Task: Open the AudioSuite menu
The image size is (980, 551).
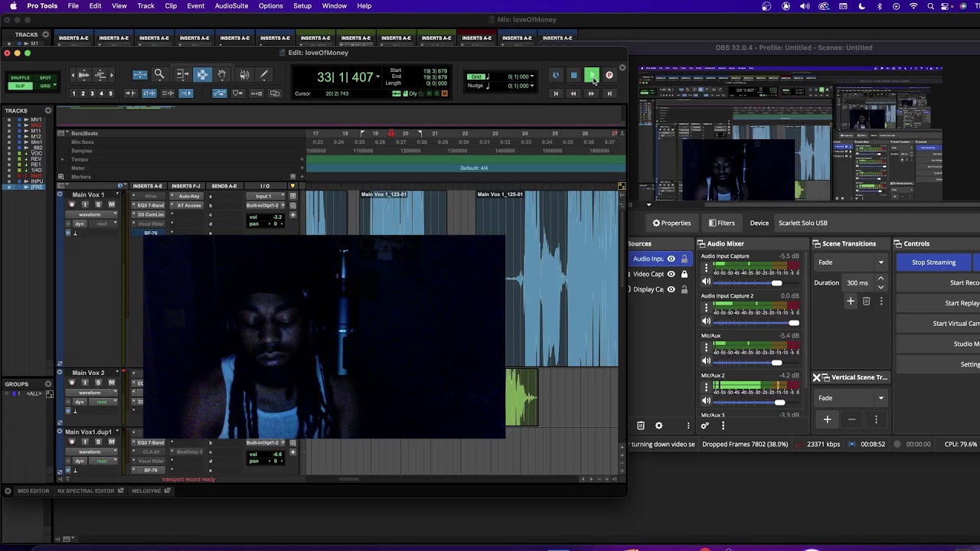Action: point(231,6)
